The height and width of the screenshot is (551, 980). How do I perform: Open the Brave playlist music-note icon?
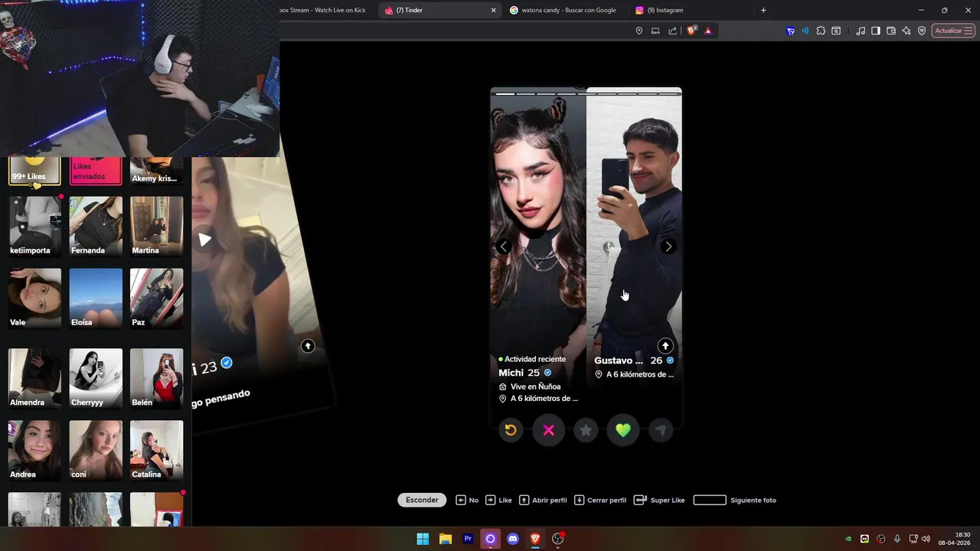coord(861,31)
